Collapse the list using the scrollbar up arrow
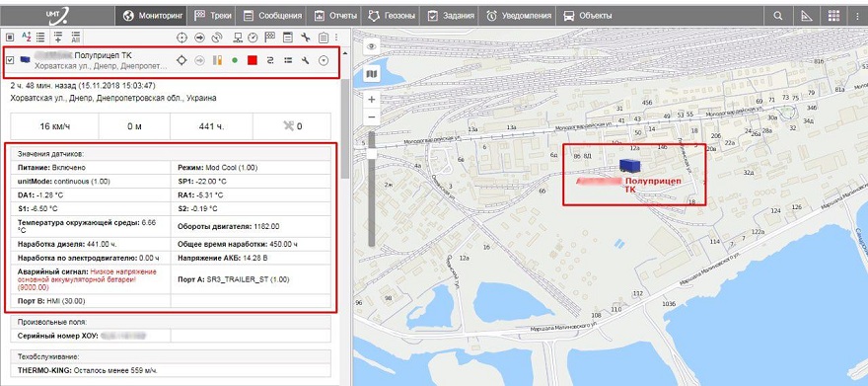Image resolution: width=868 pixels, height=386 pixels. pos(346,53)
